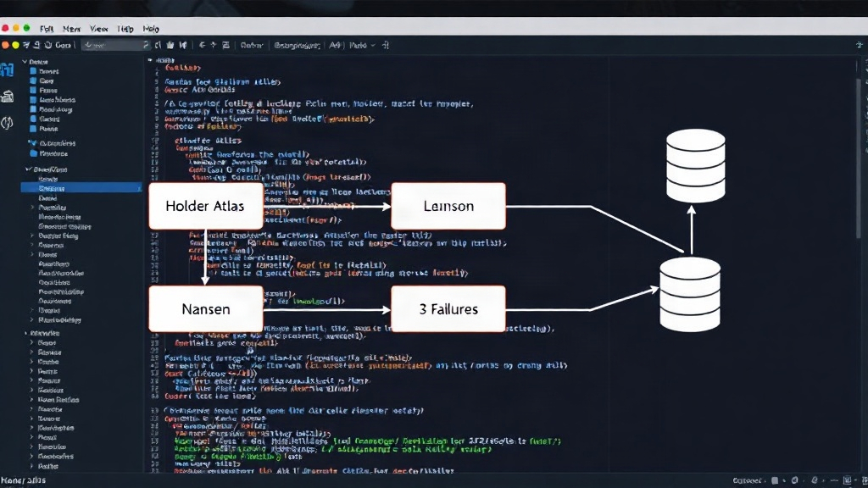Select the Holder Atlas diagram box
The image size is (868, 488).
point(206,206)
